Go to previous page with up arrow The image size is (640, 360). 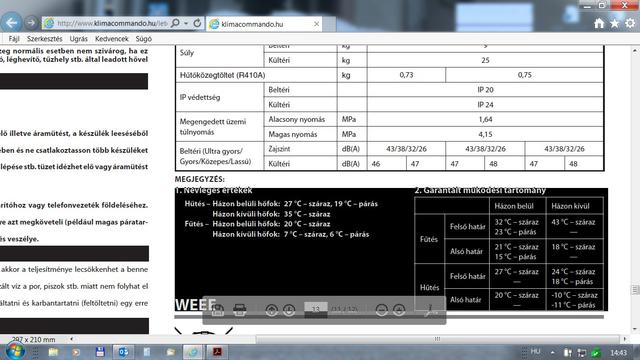tap(271, 310)
